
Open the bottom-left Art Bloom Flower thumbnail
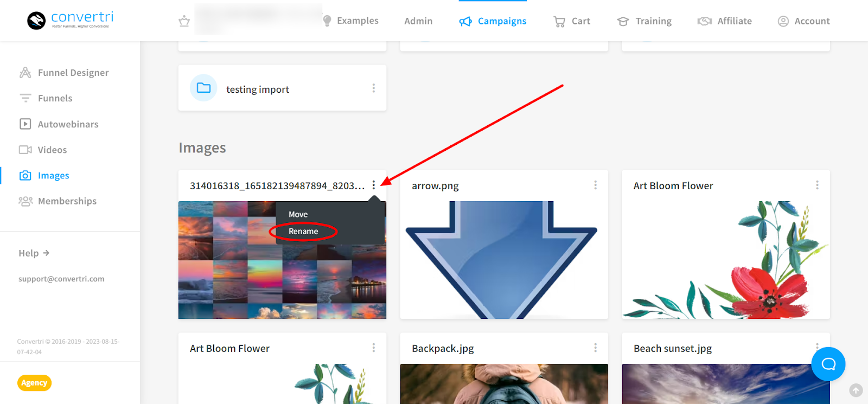[x=282, y=384]
